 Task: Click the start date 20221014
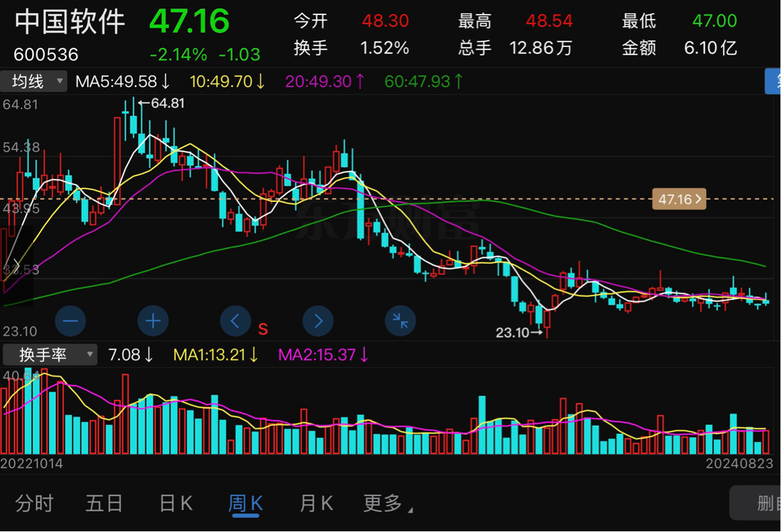click(x=32, y=464)
